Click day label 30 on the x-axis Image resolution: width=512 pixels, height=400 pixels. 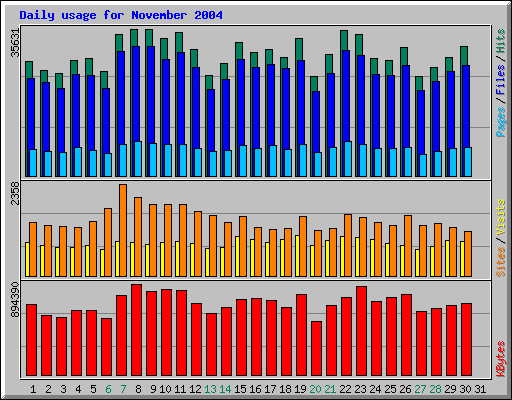465,389
